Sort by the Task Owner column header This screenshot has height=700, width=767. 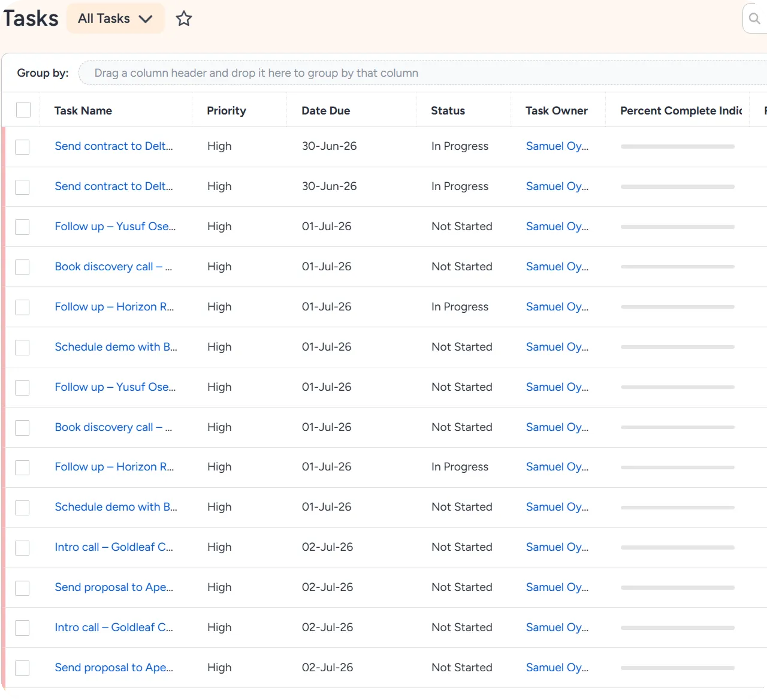click(557, 110)
